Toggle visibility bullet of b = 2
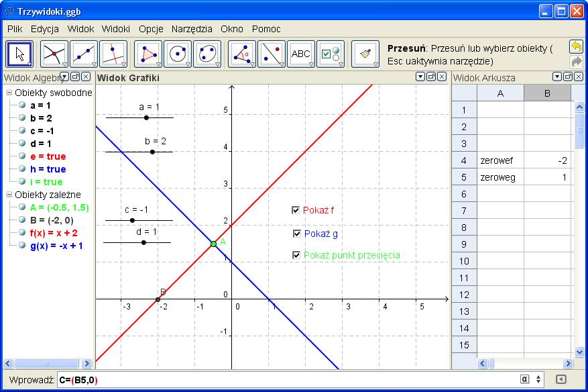The height and width of the screenshot is (392, 588). tap(22, 118)
